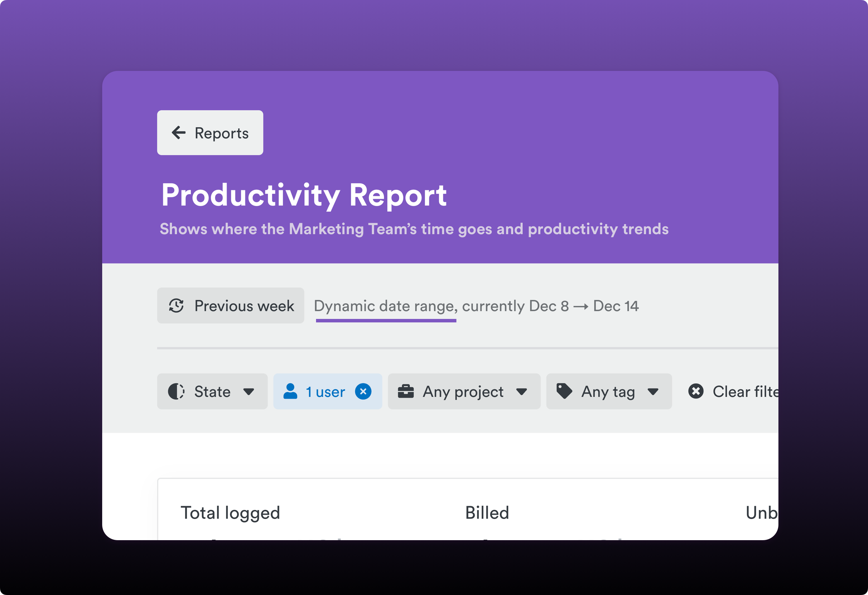This screenshot has width=868, height=595.
Task: Click the Clear filters circled X icon
Action: pos(695,391)
